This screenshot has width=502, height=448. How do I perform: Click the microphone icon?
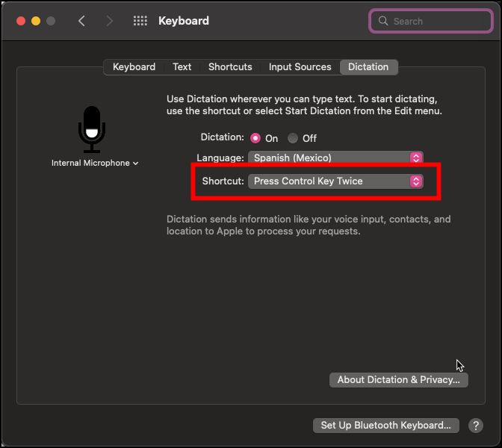(92, 128)
